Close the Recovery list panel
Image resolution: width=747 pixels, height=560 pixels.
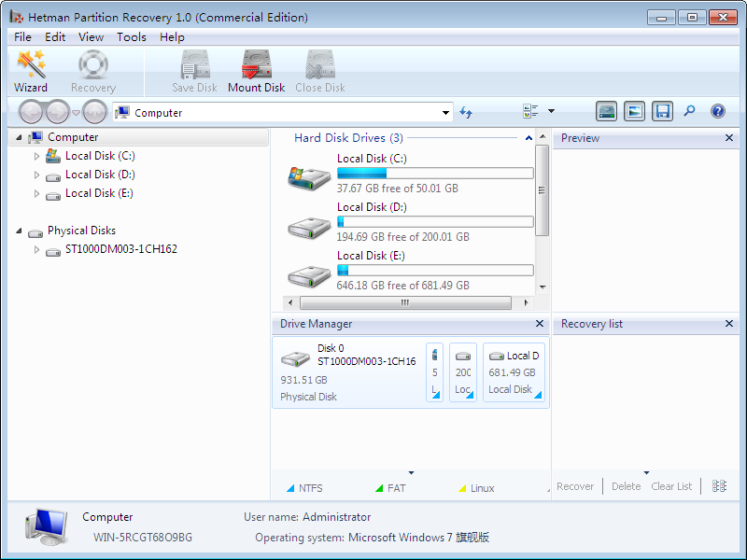[x=729, y=323]
